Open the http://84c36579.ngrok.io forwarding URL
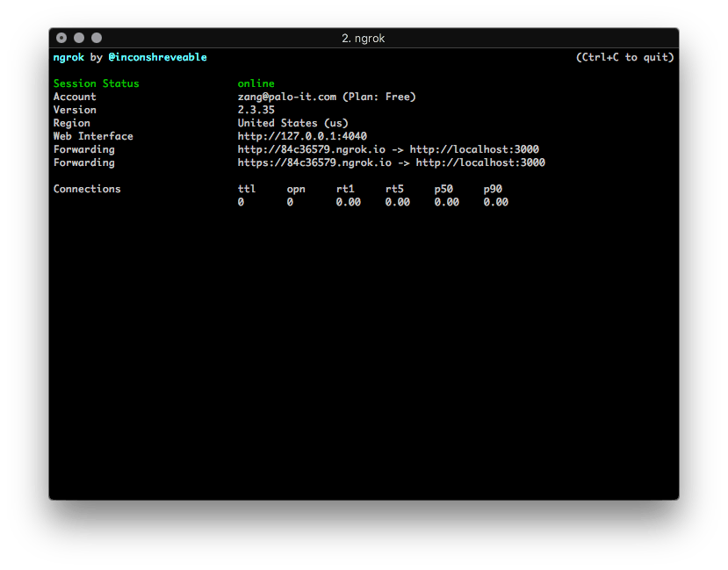 pyautogui.click(x=311, y=149)
